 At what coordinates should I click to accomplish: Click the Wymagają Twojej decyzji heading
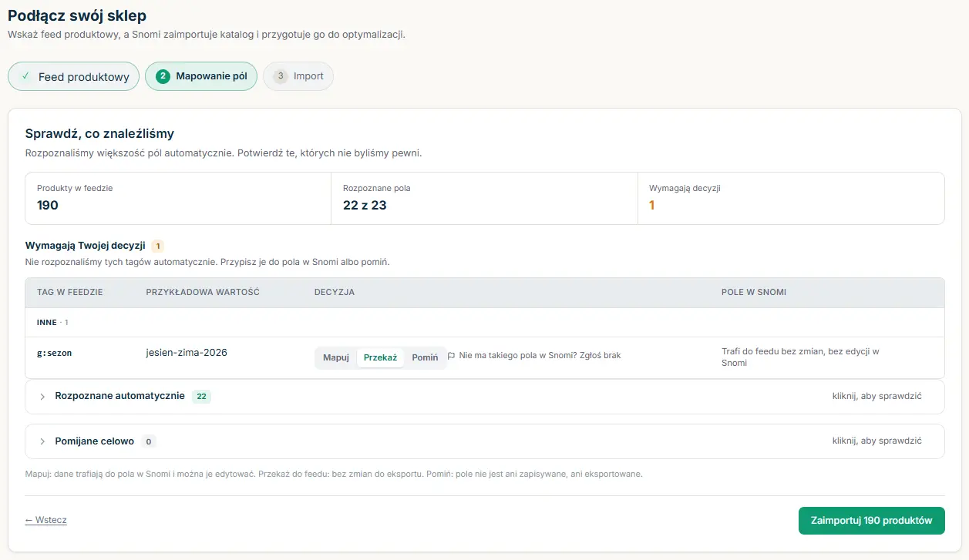click(86, 246)
